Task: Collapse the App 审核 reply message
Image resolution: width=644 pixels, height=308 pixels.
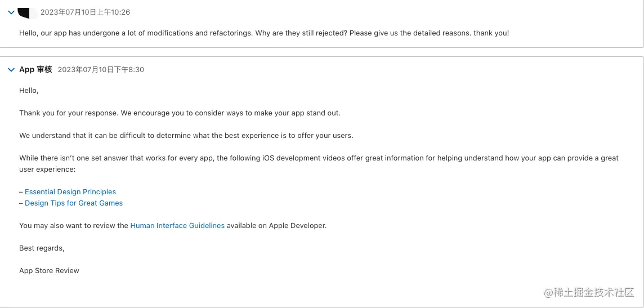Action: click(11, 70)
